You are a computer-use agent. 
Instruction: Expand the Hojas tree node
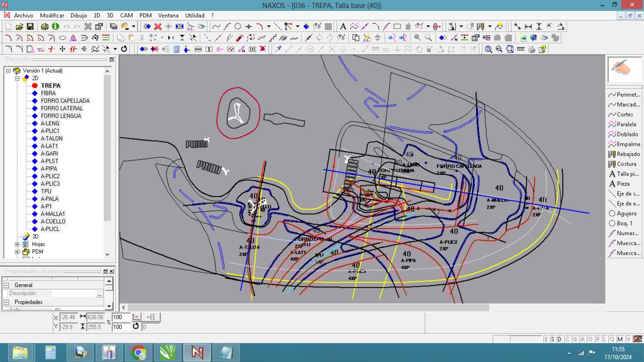point(17,244)
